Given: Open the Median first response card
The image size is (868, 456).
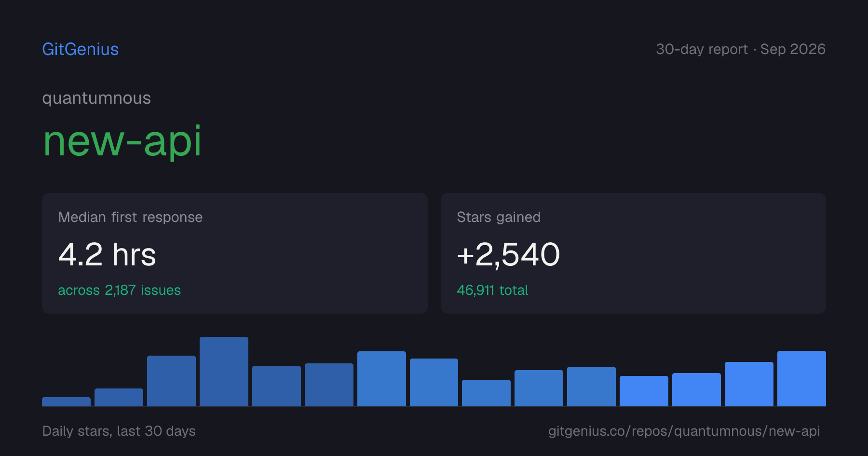Looking at the screenshot, I should click(235, 253).
